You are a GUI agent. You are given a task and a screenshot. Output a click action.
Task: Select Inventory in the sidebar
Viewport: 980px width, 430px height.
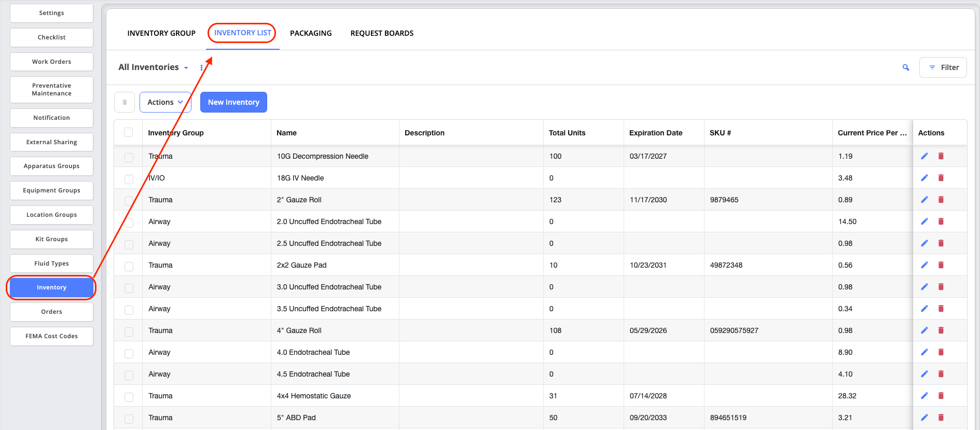(x=51, y=287)
